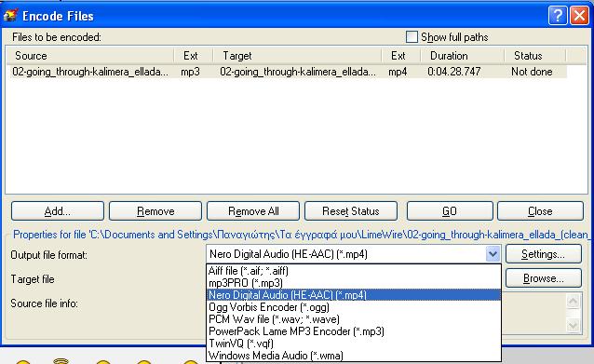The height and width of the screenshot is (364, 594).
Task: Click the Reset Status button
Action: tap(351, 211)
